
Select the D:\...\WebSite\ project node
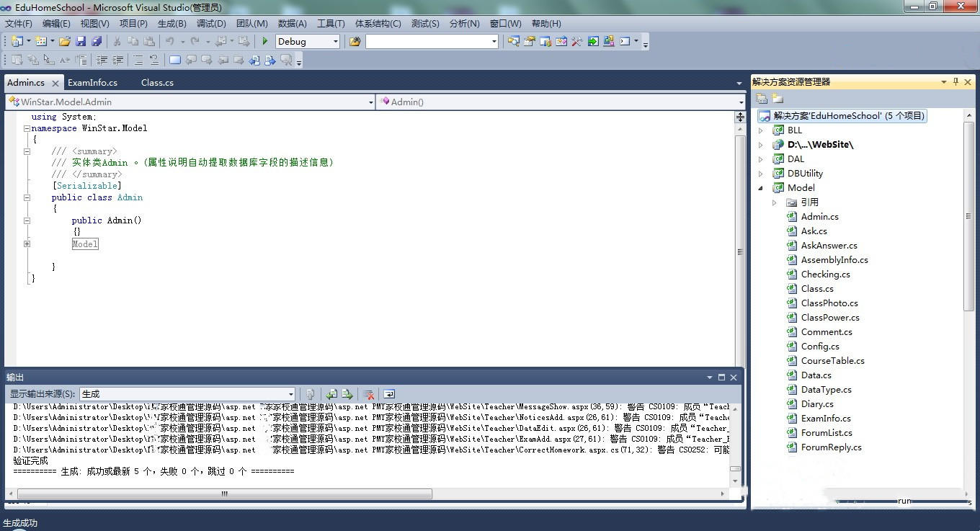(820, 145)
